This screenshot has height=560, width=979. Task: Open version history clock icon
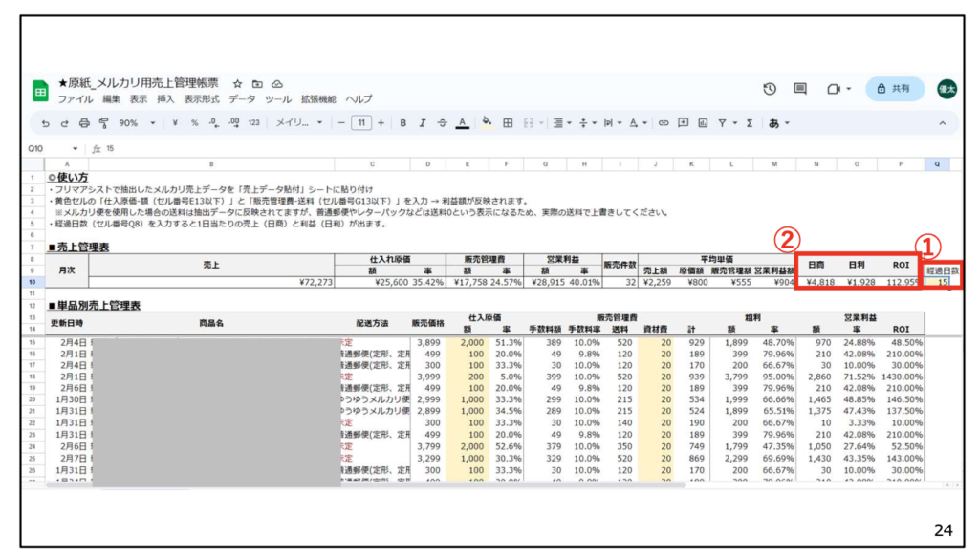tap(770, 89)
